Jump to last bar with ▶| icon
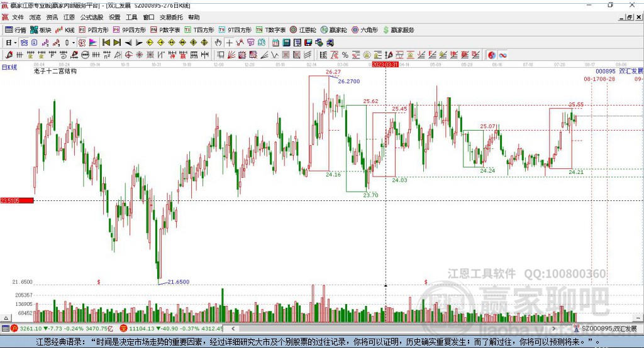The image size is (644, 348). pyautogui.click(x=117, y=43)
